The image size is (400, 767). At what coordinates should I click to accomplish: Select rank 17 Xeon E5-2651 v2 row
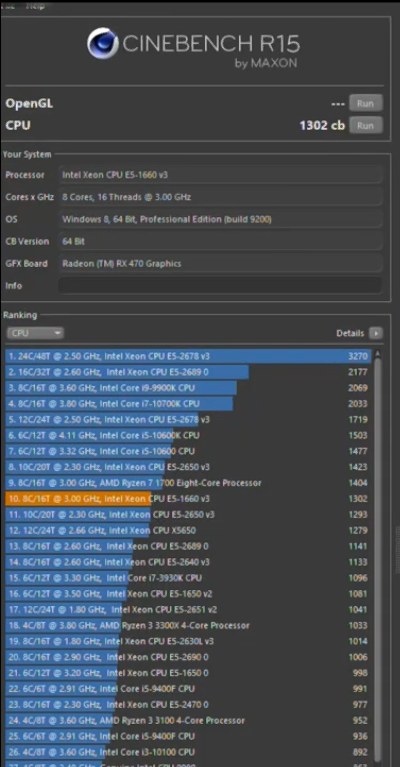[188, 609]
